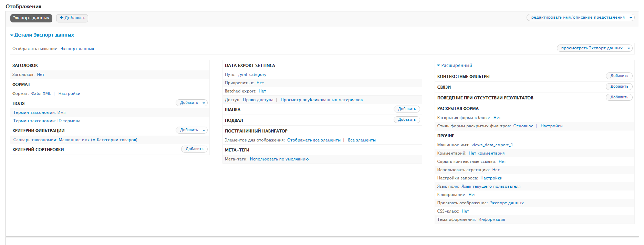Click the ПРОЧИЕ heading text
The image size is (644, 245).
(446, 136)
